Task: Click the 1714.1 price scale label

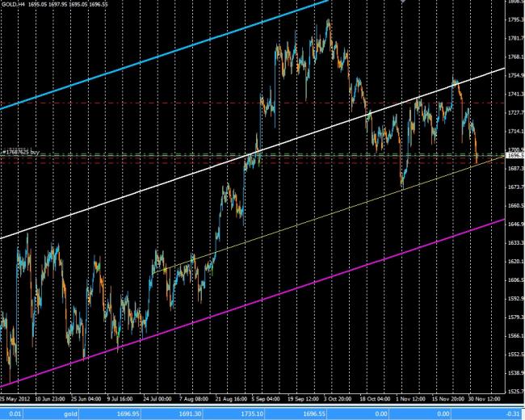Action: [515, 132]
